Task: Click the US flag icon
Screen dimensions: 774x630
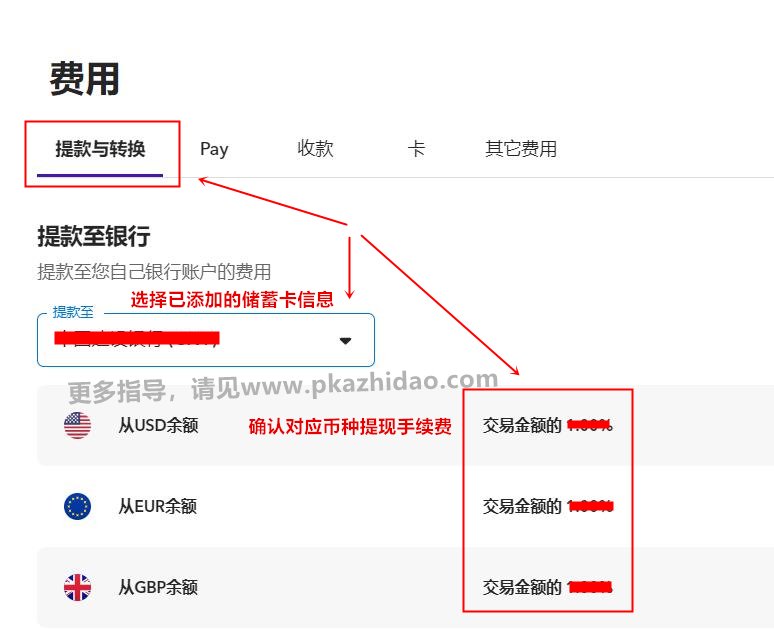Action: 77,425
